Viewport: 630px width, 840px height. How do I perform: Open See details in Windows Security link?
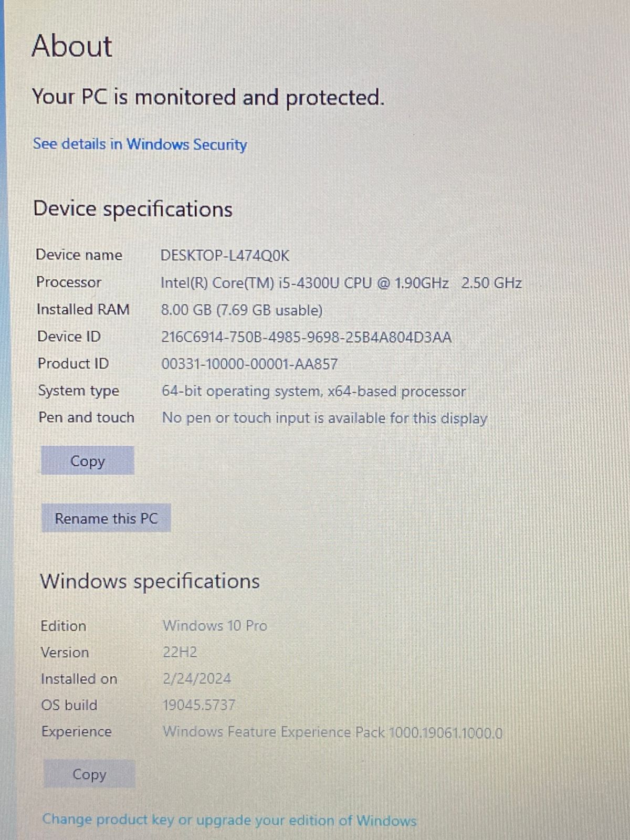pyautogui.click(x=140, y=144)
